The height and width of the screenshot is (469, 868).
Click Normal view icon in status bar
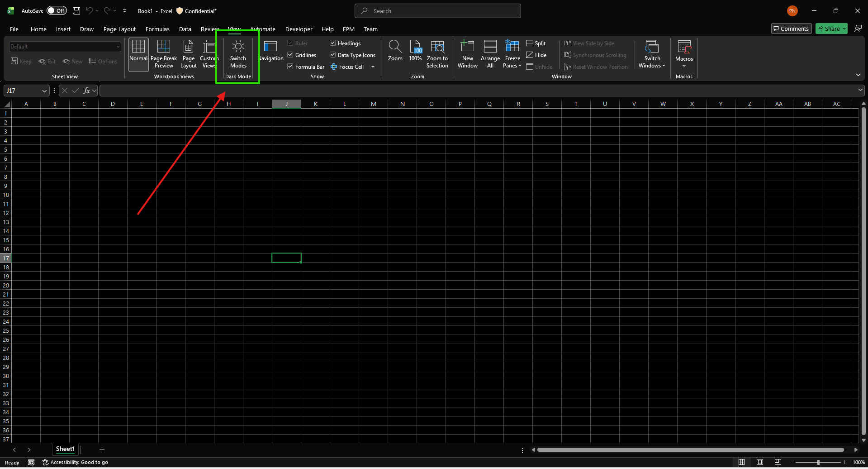(742, 462)
